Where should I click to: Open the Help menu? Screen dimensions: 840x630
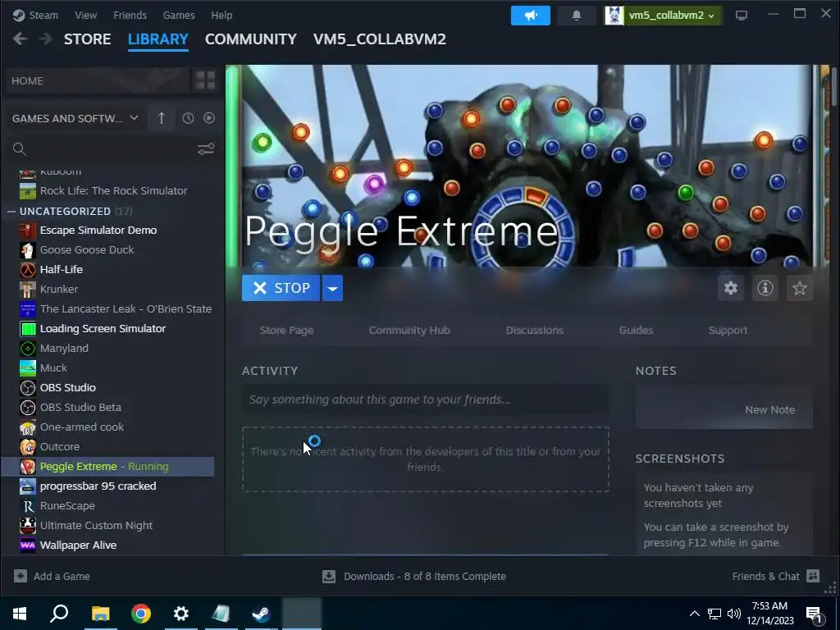coord(221,15)
